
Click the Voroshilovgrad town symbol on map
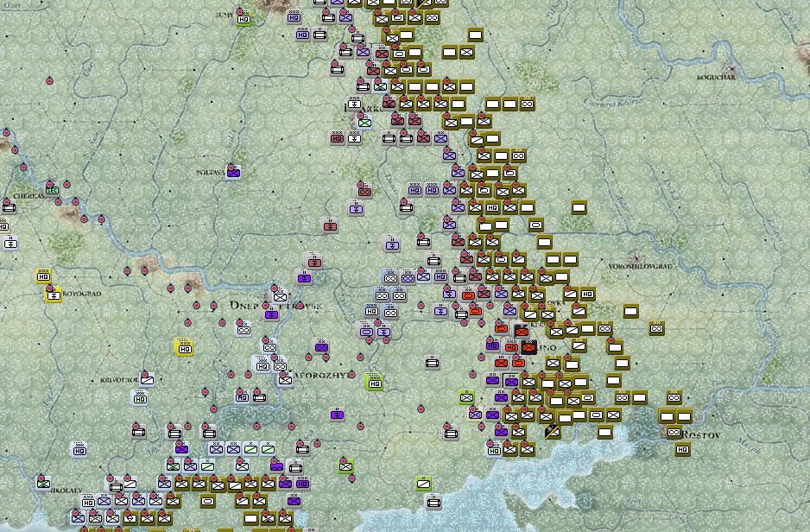[637, 256]
